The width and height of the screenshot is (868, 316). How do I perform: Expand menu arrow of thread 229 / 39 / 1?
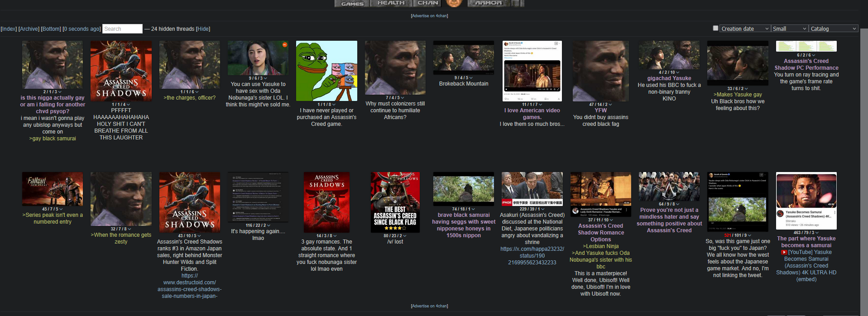click(x=543, y=209)
